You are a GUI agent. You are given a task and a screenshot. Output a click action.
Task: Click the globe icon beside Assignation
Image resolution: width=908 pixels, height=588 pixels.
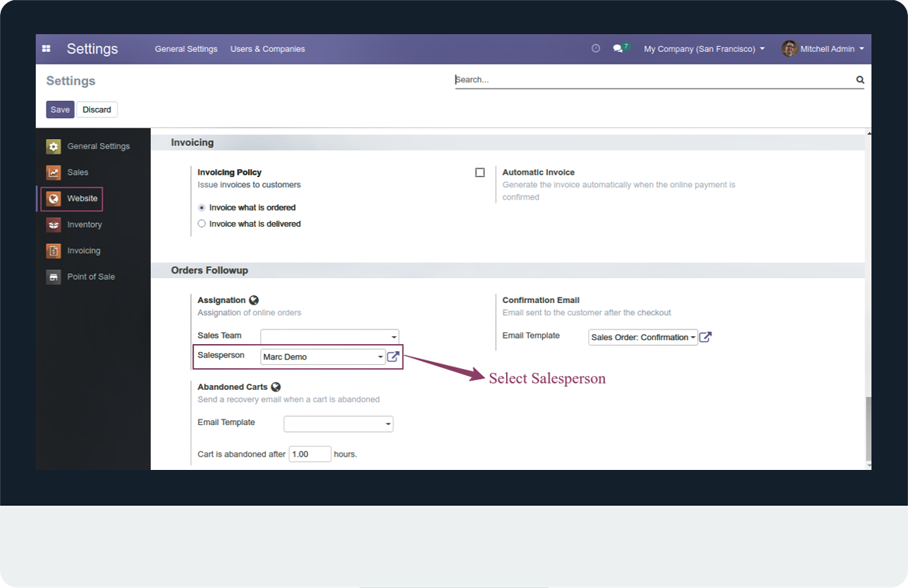pos(253,301)
